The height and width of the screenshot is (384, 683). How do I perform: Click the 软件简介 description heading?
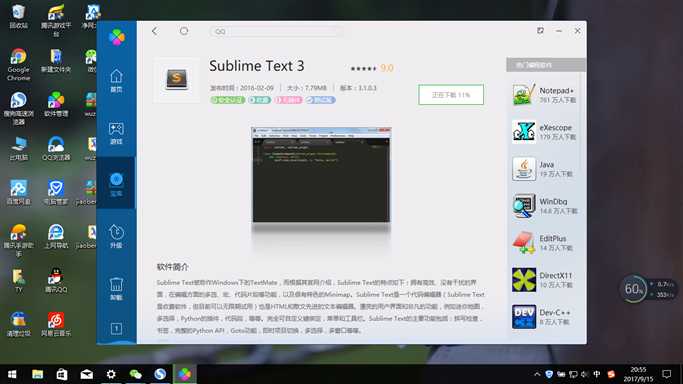[172, 267]
